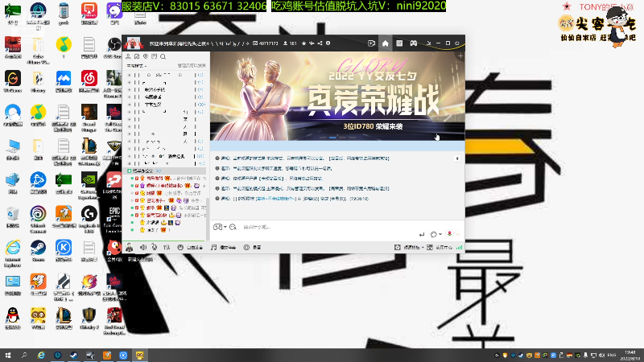This screenshot has width=644, height=362.
Task: Click the share icon in YY title bar
Action: [x=320, y=43]
